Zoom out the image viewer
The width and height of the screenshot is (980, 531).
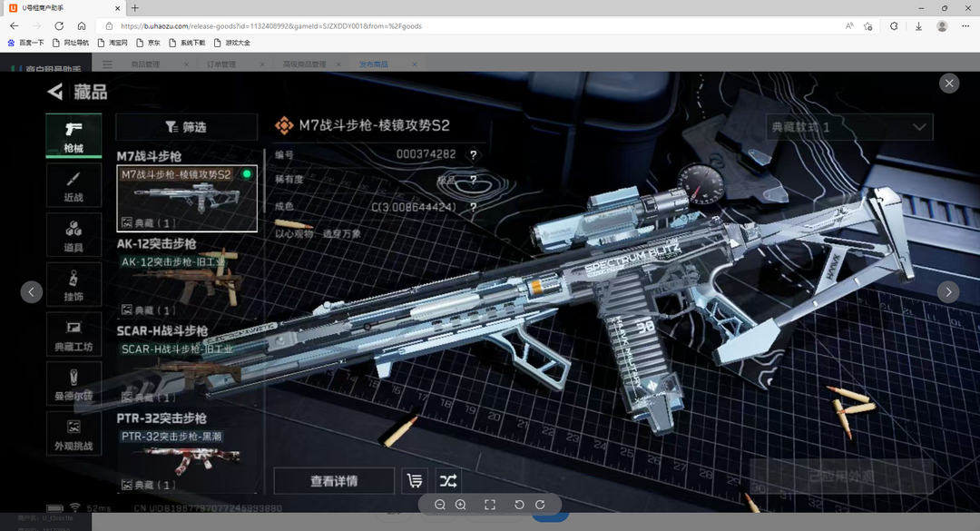[440, 505]
